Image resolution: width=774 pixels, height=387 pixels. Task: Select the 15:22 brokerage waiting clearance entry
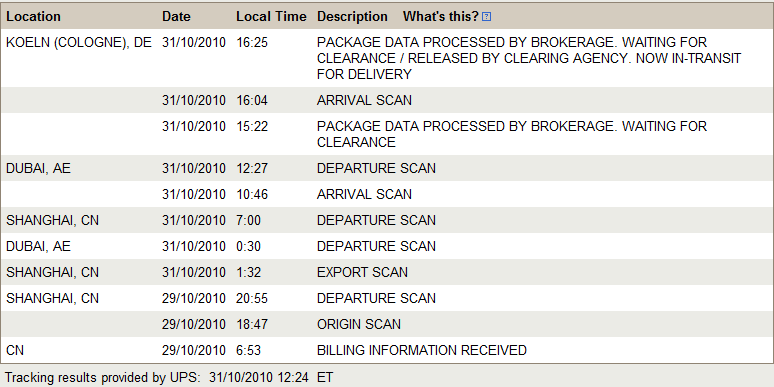click(x=512, y=134)
